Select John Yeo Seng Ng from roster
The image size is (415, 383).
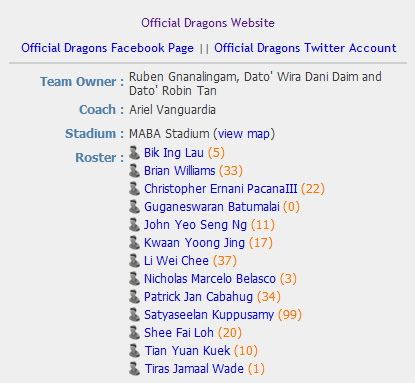click(195, 225)
